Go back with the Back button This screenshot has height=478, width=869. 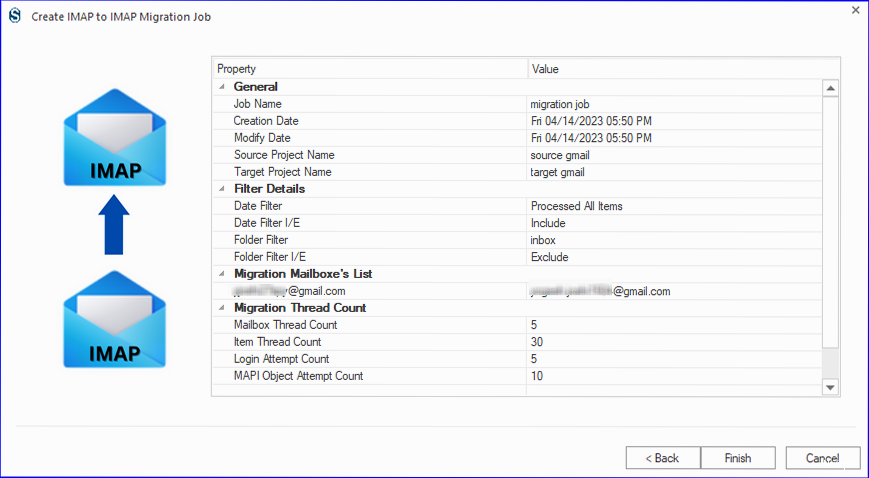[662, 458]
